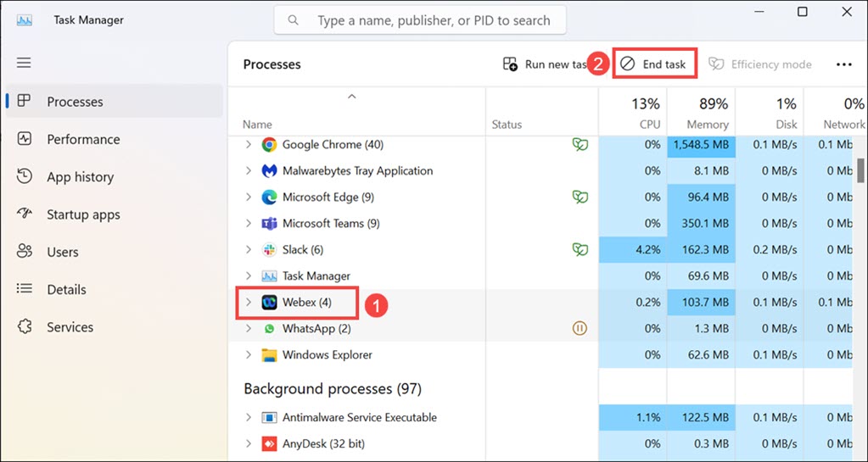Viewport: 868px width, 462px height.
Task: Click the Microsoft Teams icon
Action: pyautogui.click(x=269, y=224)
